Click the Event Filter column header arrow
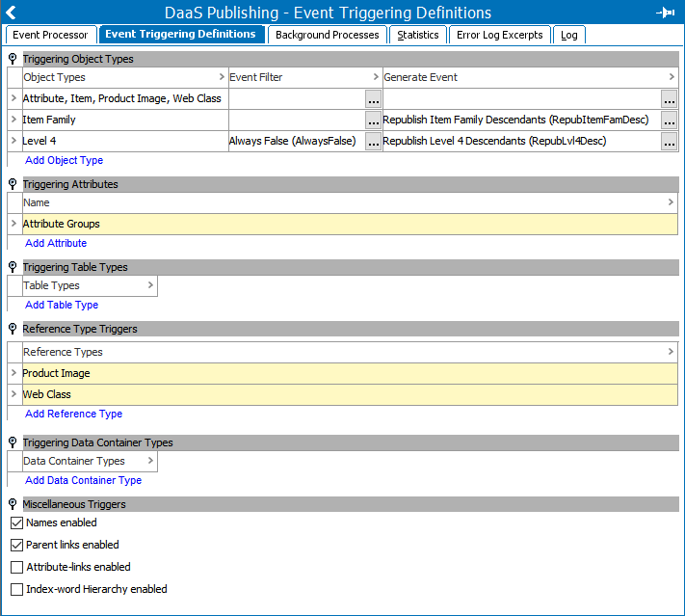This screenshot has width=685, height=616. coord(376,77)
